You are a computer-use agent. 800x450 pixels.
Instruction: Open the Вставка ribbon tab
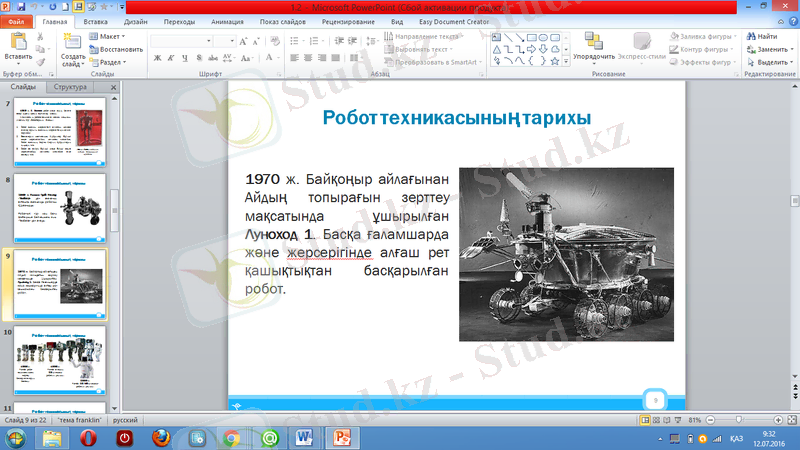click(97, 19)
